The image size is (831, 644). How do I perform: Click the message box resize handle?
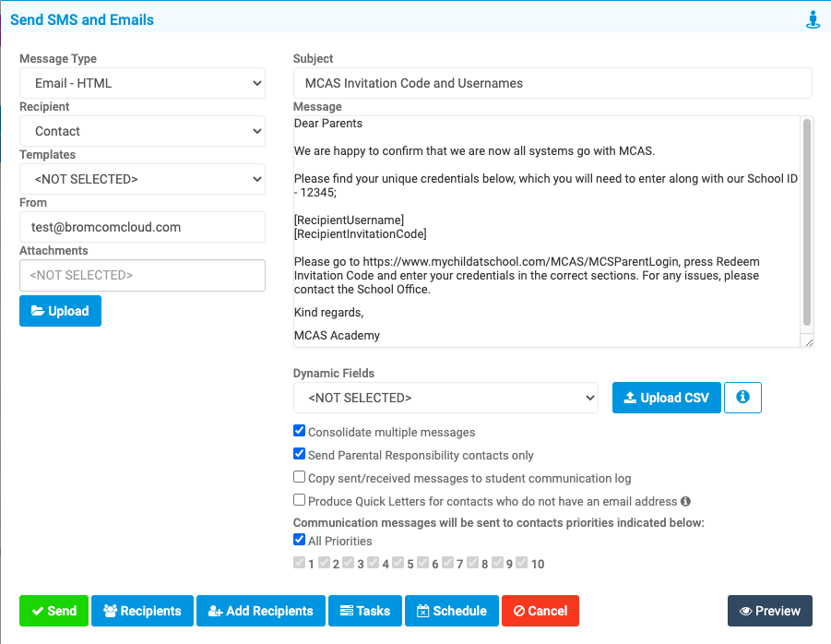click(x=808, y=342)
